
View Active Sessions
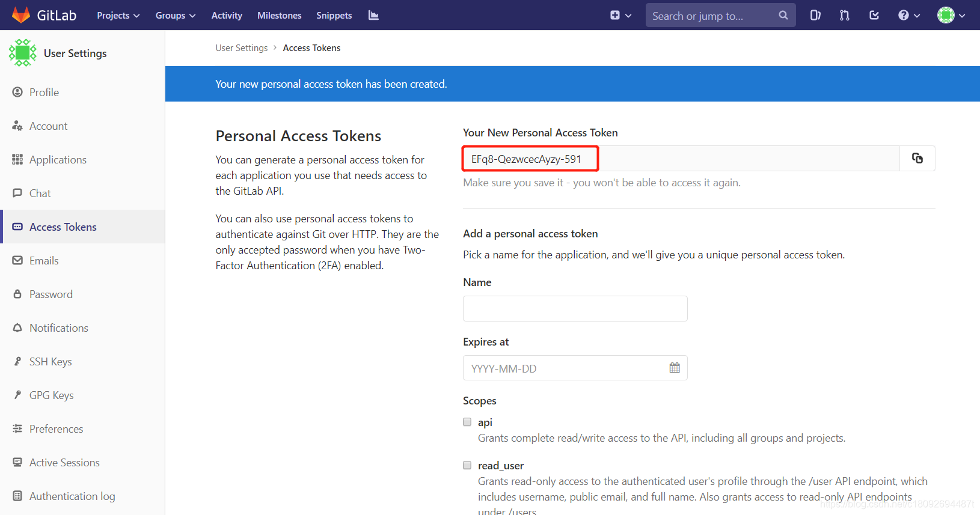tap(82, 462)
